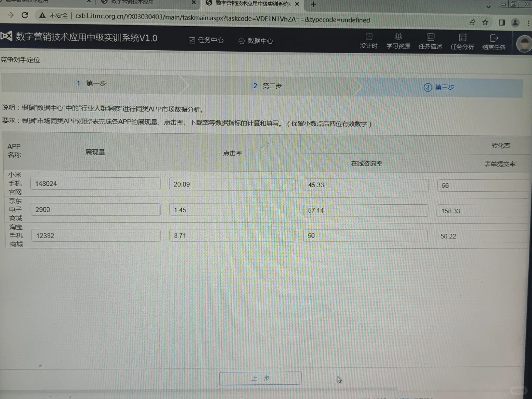Click the 转化率 column header
Screen dimensions: 532x399
501,146
